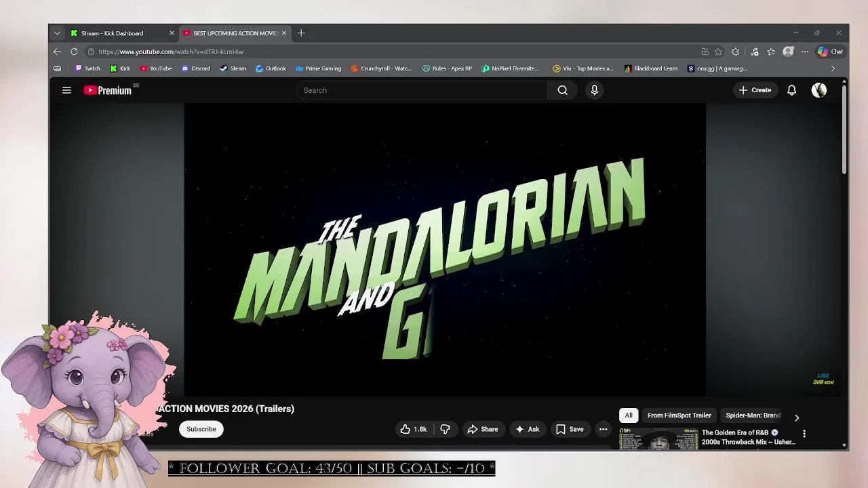
Task: Close the Kick Dashboard tab
Action: (172, 33)
